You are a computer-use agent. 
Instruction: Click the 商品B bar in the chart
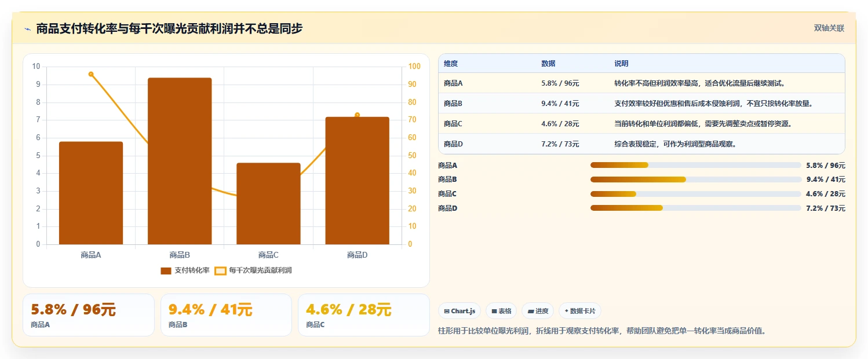click(x=180, y=161)
